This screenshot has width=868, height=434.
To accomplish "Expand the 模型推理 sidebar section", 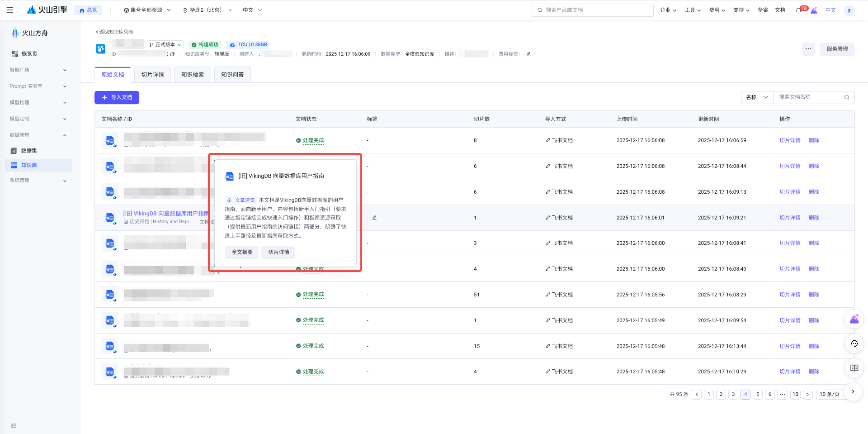I will (x=38, y=102).
